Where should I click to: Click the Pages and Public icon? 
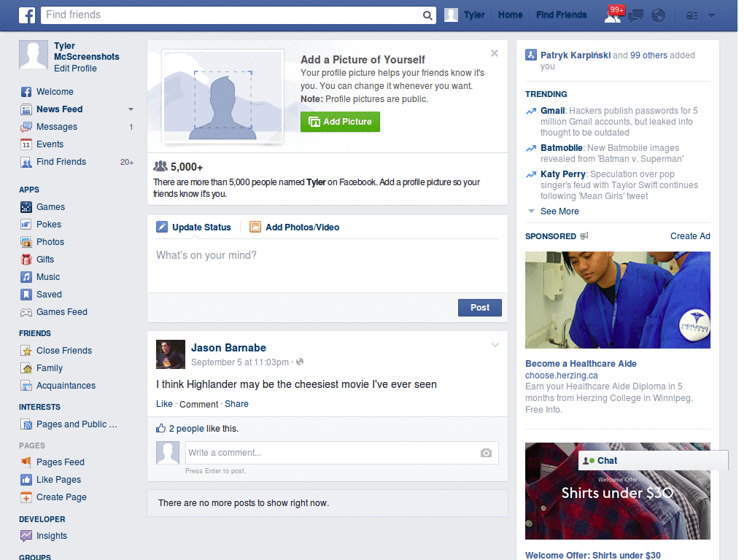pyautogui.click(x=26, y=424)
